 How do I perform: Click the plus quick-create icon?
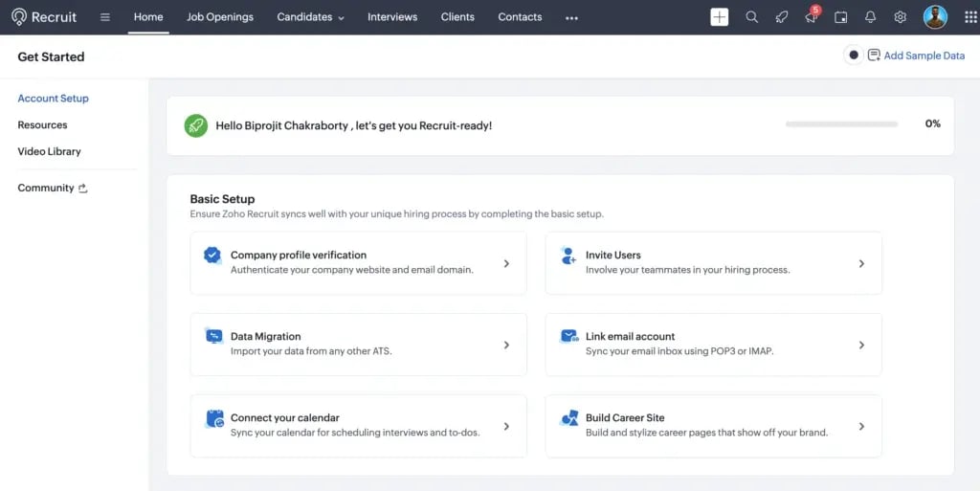point(720,17)
